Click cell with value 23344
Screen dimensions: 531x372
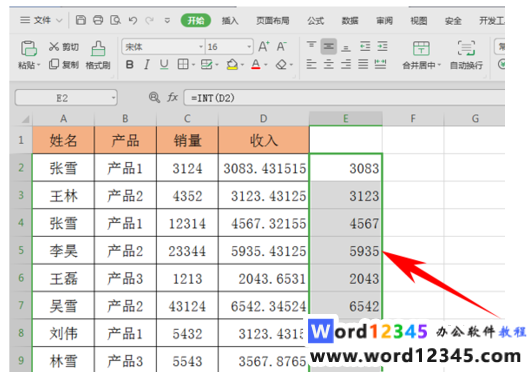point(187,251)
